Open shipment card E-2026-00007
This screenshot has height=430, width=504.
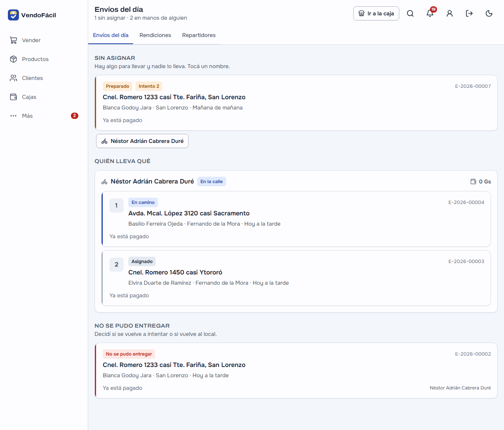coord(296,103)
